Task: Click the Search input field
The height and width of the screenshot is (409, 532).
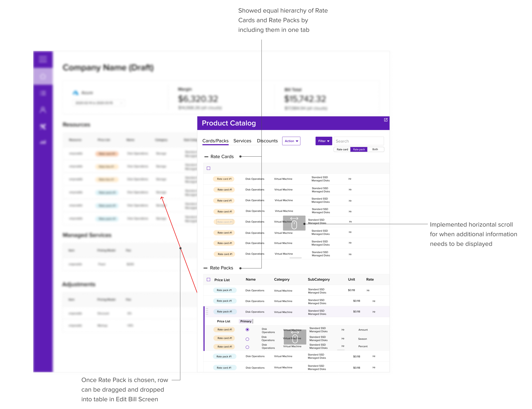Action: pyautogui.click(x=359, y=141)
